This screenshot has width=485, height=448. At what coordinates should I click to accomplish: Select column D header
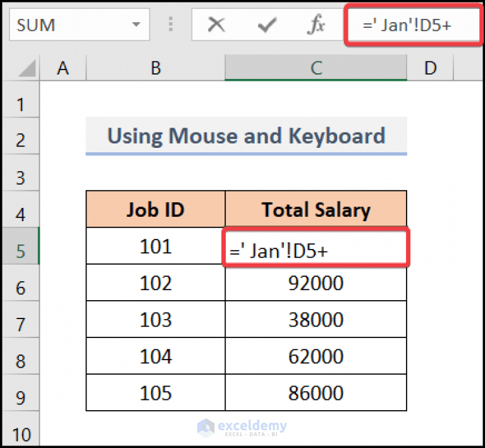(x=430, y=68)
